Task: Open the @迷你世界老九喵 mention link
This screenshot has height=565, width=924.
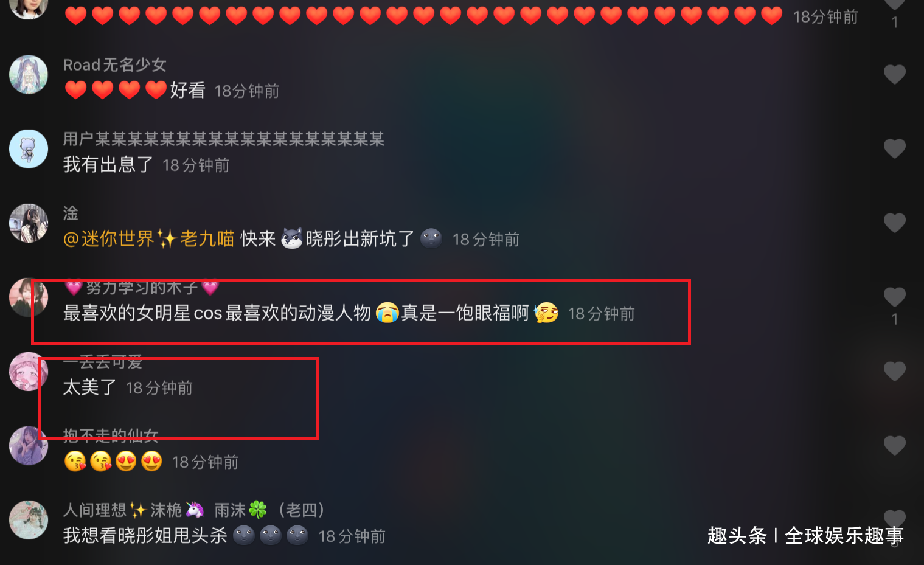Action: coord(148,239)
